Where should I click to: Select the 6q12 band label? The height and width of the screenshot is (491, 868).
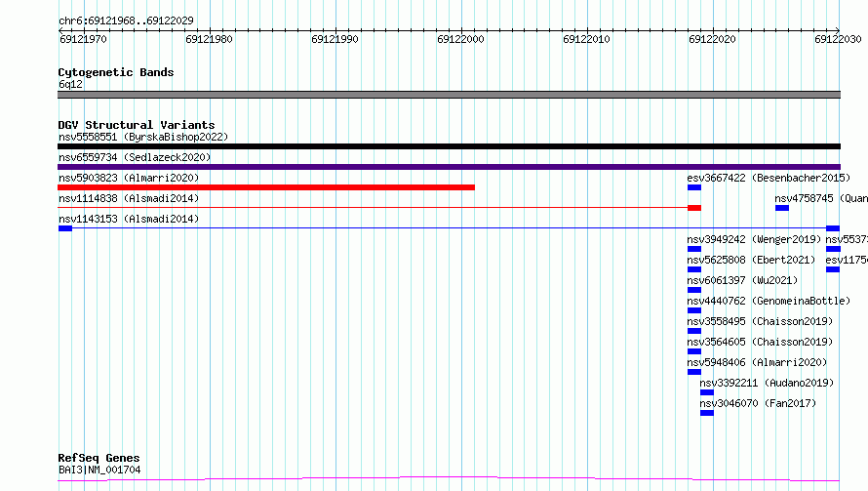(70, 84)
